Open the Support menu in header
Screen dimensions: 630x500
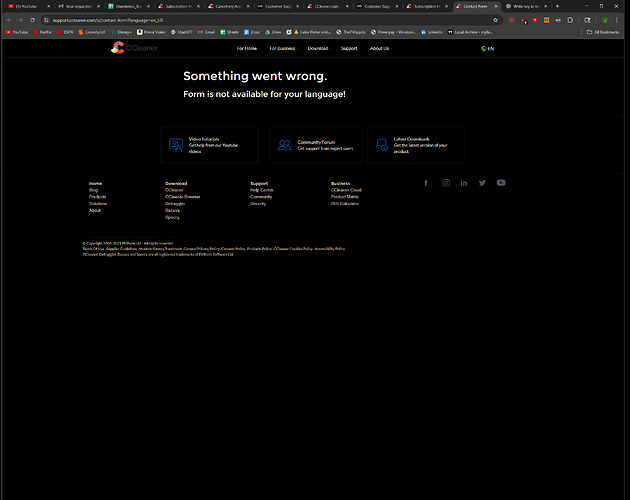point(348,48)
